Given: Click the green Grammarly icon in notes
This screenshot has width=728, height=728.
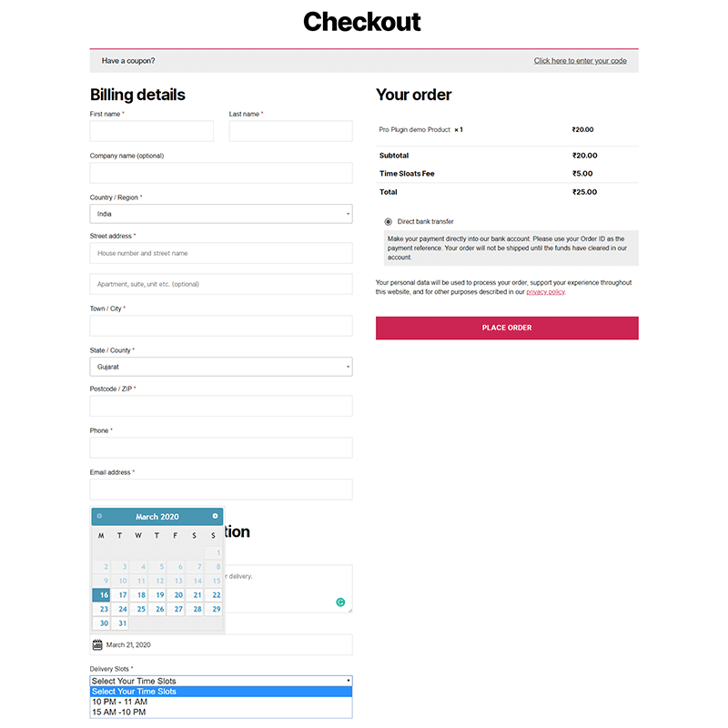Looking at the screenshot, I should (x=340, y=602).
